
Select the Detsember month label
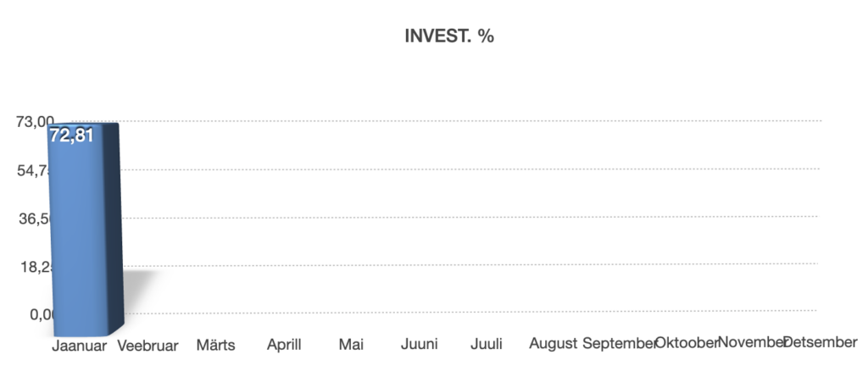tap(820, 341)
